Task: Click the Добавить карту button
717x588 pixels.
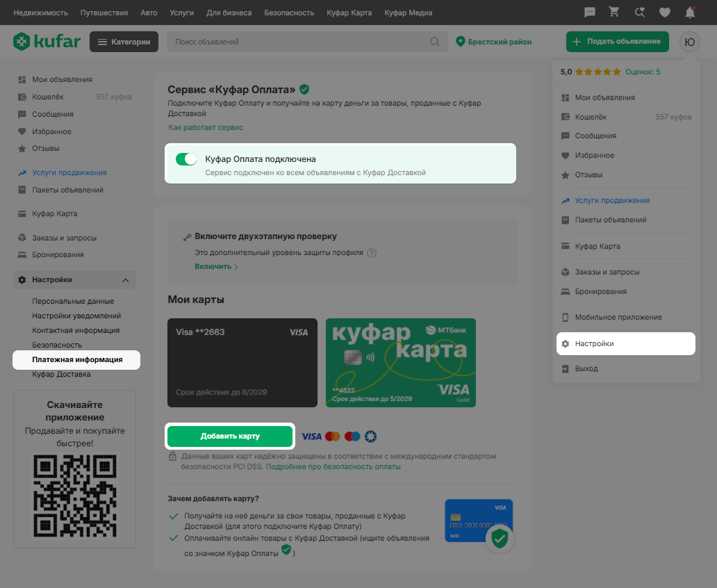Action: 230,436
